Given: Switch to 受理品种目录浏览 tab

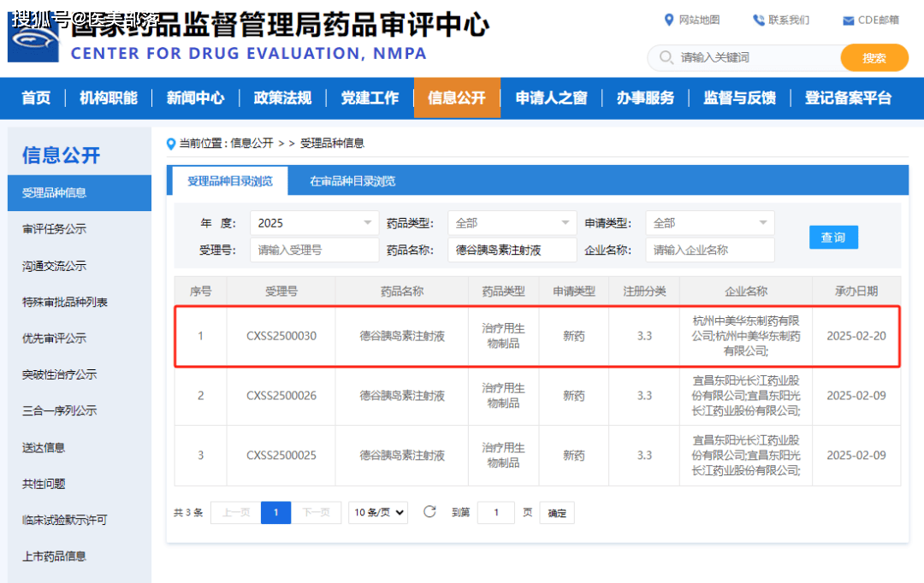Looking at the screenshot, I should point(230,180).
